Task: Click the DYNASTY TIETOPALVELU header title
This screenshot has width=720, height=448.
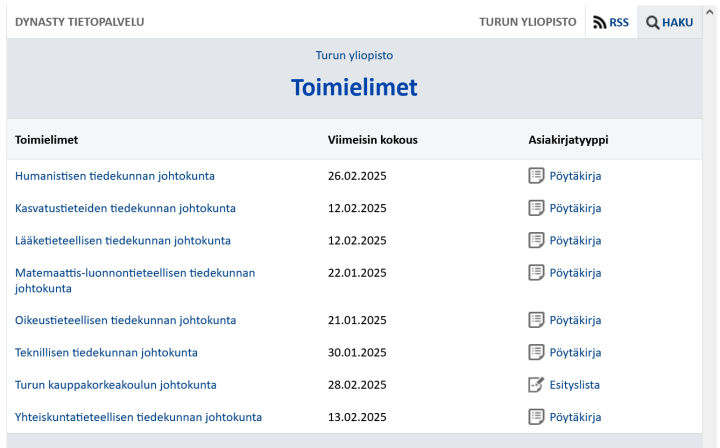Action: point(79,22)
